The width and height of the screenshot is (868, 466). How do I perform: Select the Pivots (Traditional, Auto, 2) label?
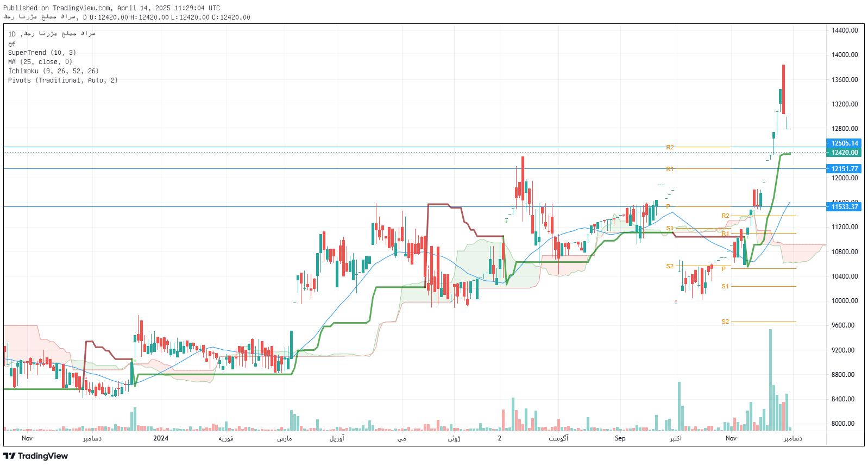coord(63,80)
